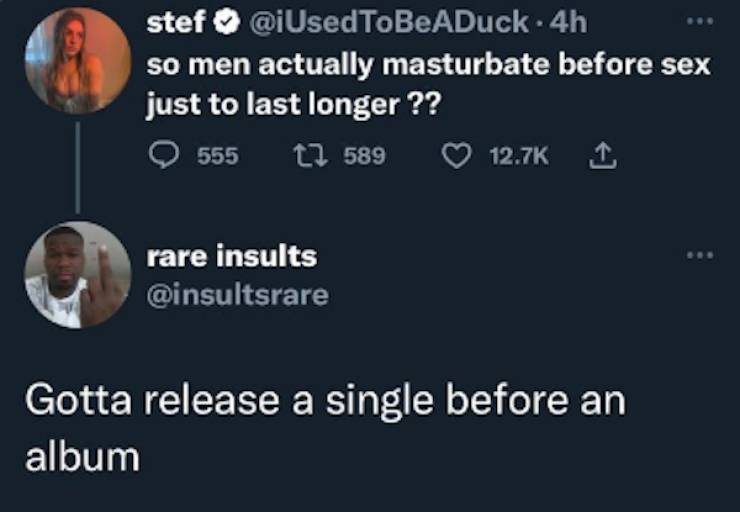The height and width of the screenshot is (512, 740).
Task: Like the tweet with the heart icon
Action: point(456,156)
